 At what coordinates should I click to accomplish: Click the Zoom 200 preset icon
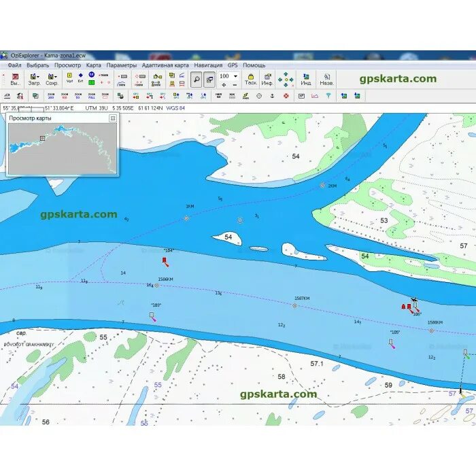pyautogui.click(x=51, y=96)
